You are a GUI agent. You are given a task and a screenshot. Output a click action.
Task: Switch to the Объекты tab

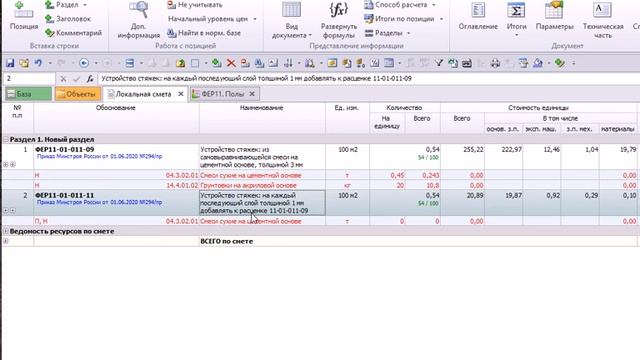click(x=78, y=94)
